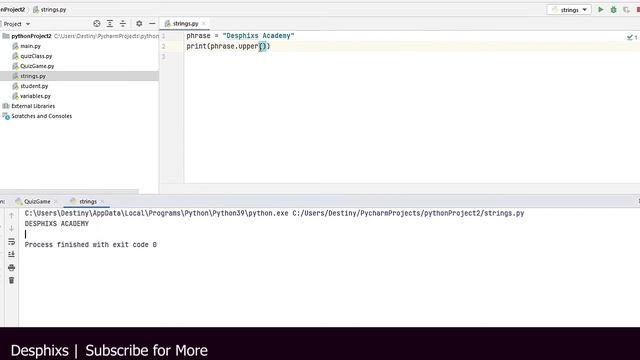Click DESPHIXS ACADEMY output text
Viewport: 640px width, 360px height.
tap(57, 224)
